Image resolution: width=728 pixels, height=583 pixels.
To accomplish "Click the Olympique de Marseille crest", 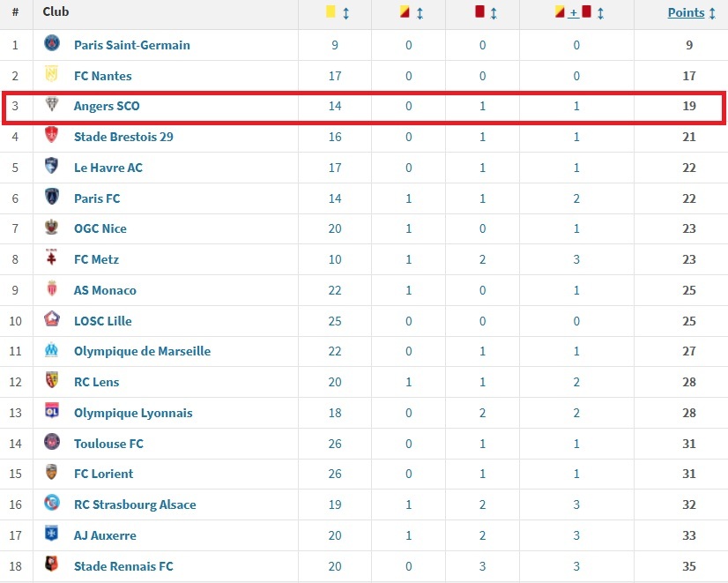I will tap(53, 351).
